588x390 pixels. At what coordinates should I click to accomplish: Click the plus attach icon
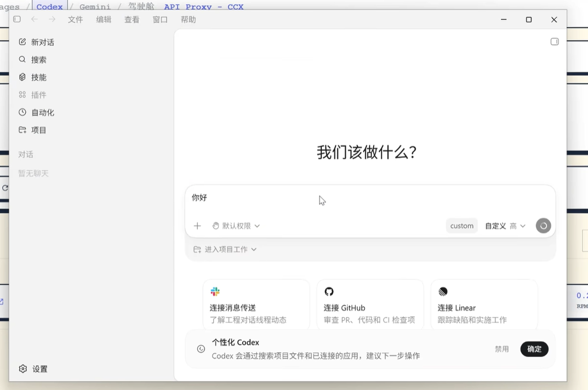point(197,226)
